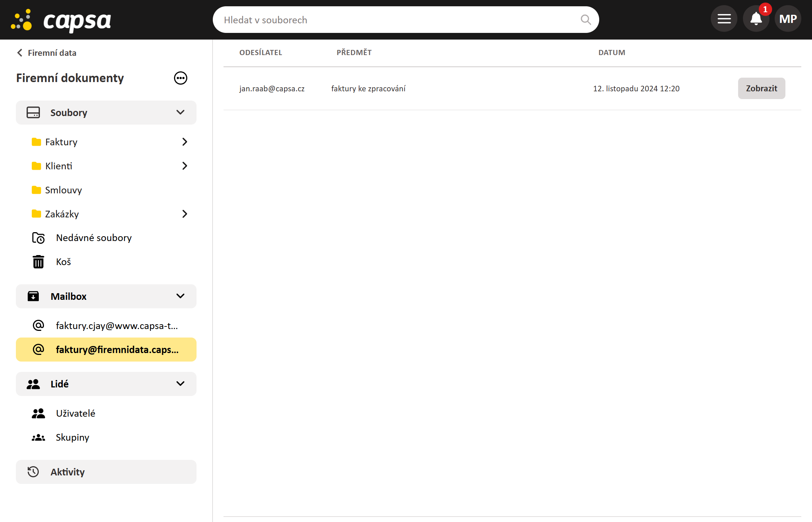Focus the Hledat v souborech field

pyautogui.click(x=399, y=20)
